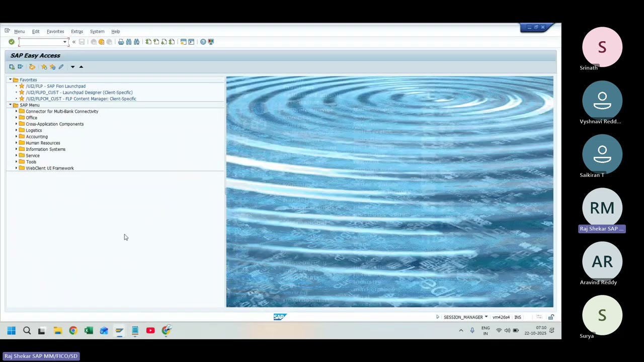Open the Favorites menu
This screenshot has height=362, width=644.
[x=55, y=31]
